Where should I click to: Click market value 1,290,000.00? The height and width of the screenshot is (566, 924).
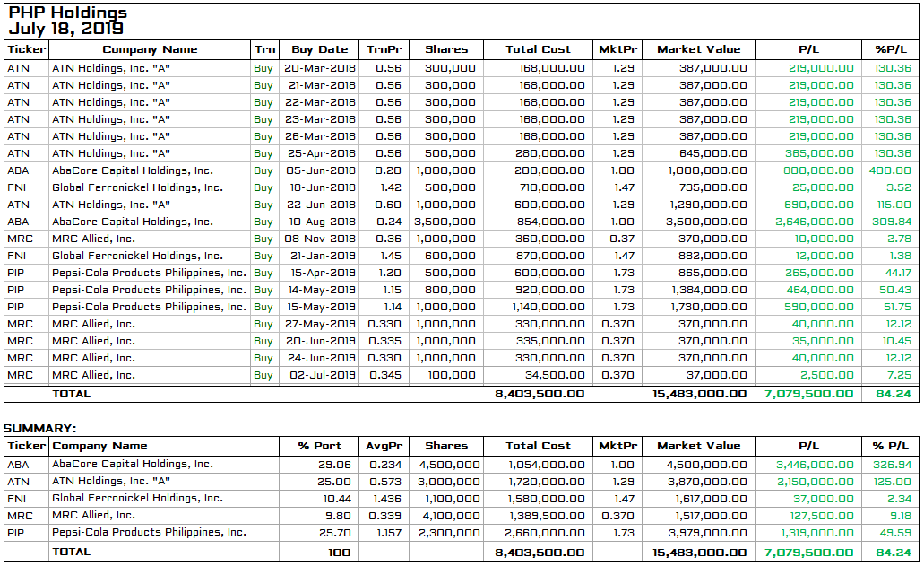708,205
